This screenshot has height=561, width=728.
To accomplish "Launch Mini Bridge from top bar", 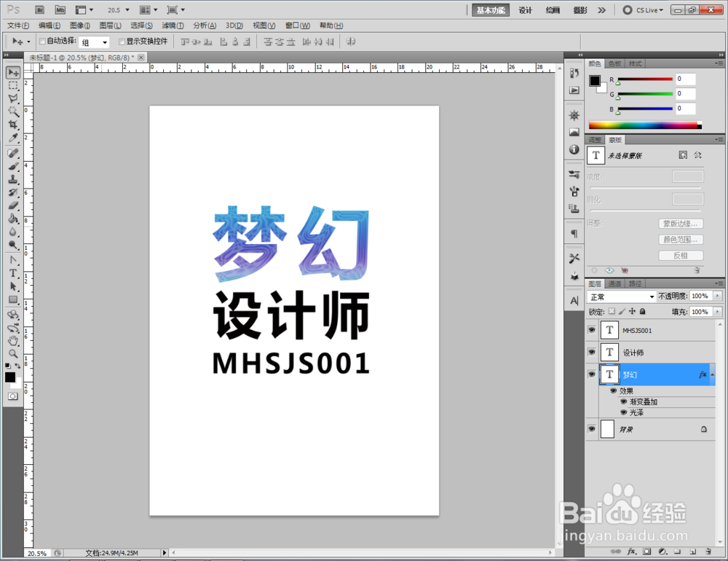I will click(x=60, y=9).
